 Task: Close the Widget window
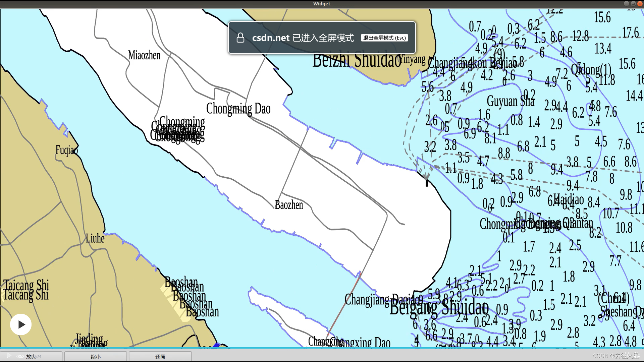point(640,4)
